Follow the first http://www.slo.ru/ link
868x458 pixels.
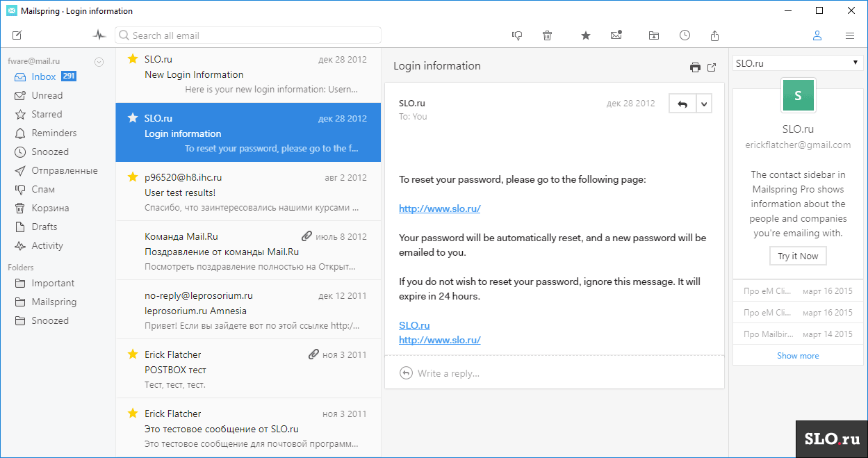[x=440, y=208]
